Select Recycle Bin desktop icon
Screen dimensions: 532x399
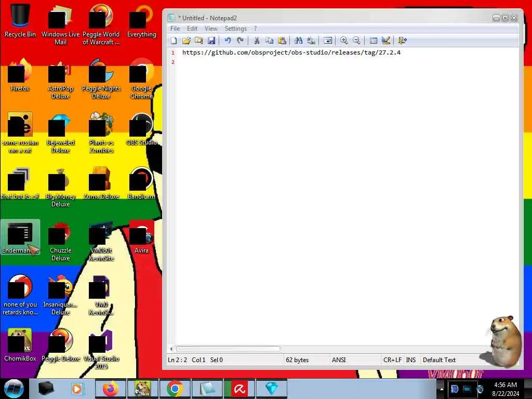click(20, 20)
